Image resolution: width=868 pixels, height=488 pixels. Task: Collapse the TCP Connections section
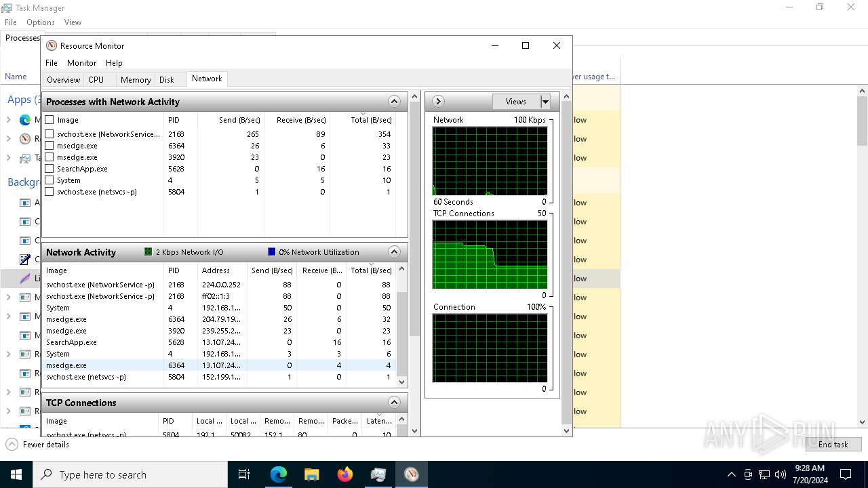(394, 403)
